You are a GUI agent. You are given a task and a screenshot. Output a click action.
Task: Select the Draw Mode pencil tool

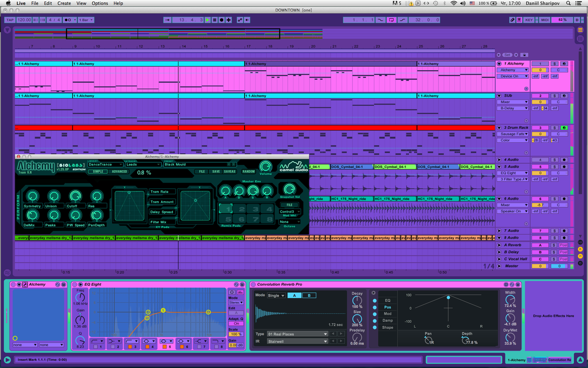(x=512, y=20)
